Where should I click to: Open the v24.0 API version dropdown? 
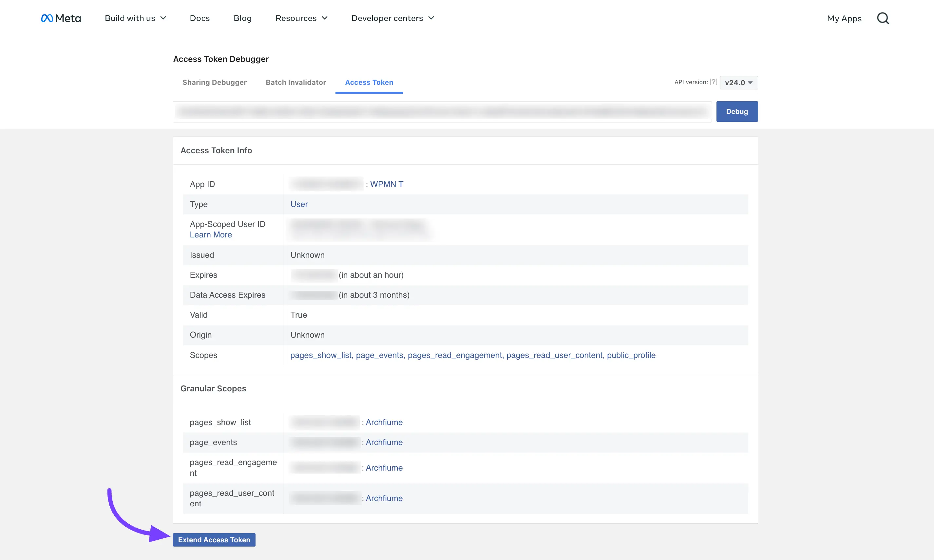click(738, 83)
